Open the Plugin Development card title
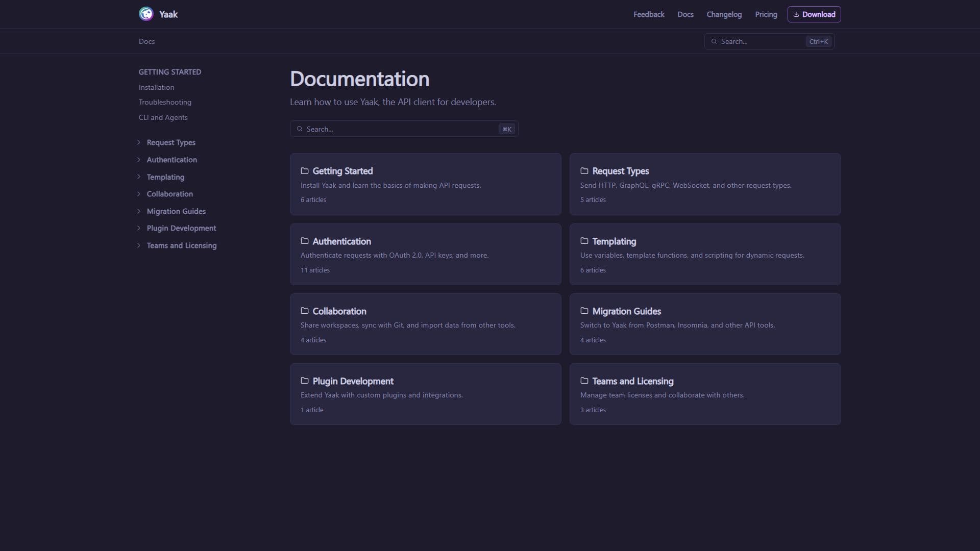This screenshot has height=551, width=980. click(x=353, y=381)
